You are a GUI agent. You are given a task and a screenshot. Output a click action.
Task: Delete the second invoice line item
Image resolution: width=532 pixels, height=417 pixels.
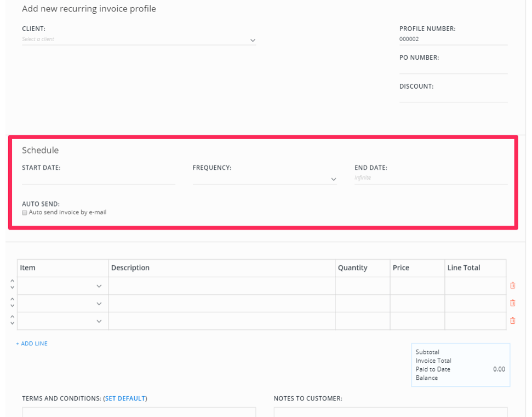click(x=513, y=303)
